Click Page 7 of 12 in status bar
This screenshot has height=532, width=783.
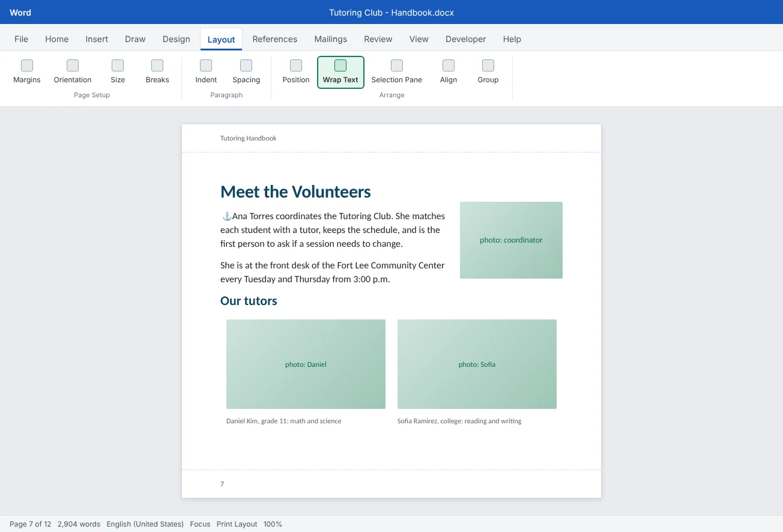(31, 524)
